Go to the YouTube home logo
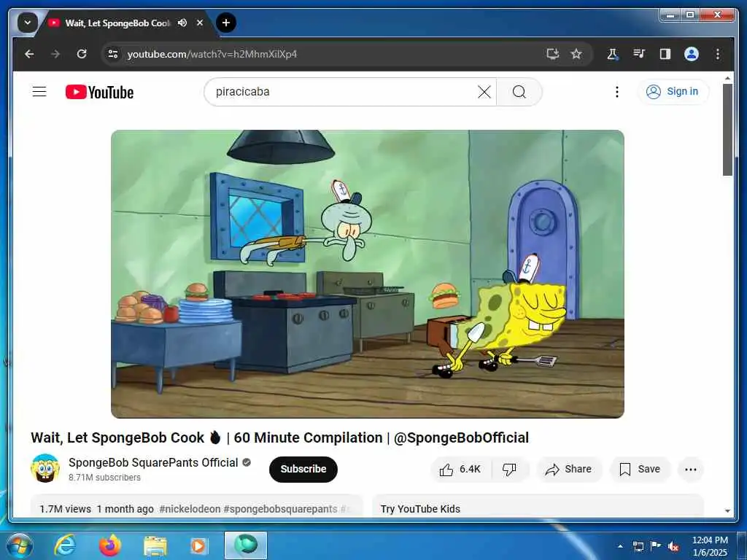 pyautogui.click(x=99, y=92)
